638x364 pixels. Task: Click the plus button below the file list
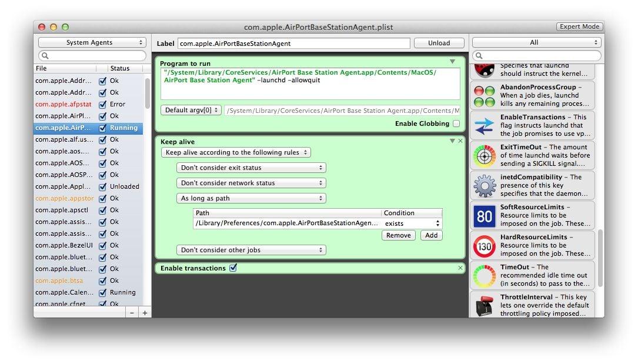coord(145,313)
